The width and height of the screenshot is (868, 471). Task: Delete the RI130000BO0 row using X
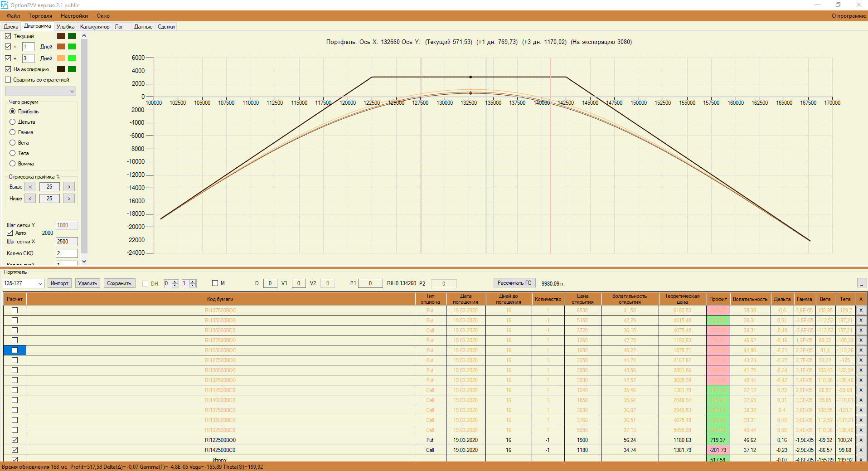(x=861, y=370)
